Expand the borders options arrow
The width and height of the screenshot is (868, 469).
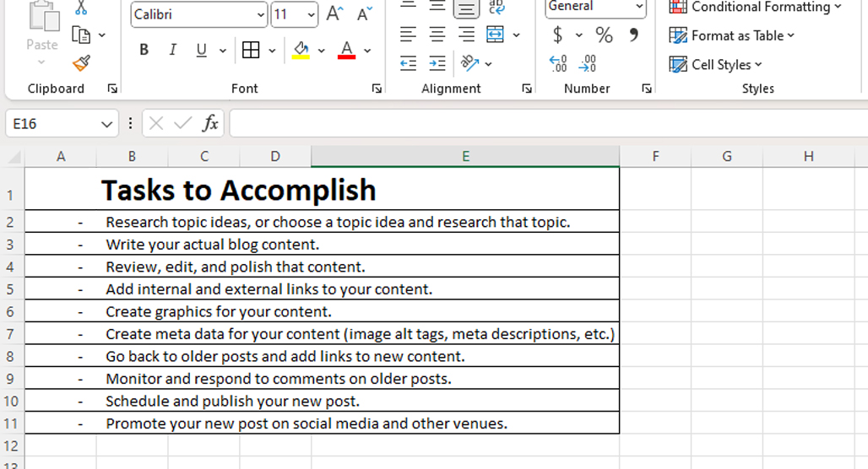(272, 51)
